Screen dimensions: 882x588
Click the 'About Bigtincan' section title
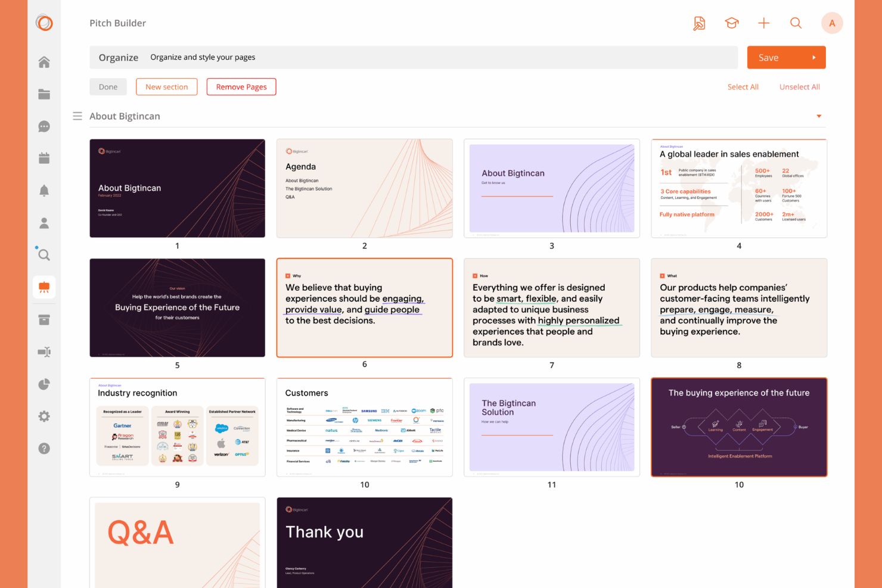coord(125,116)
